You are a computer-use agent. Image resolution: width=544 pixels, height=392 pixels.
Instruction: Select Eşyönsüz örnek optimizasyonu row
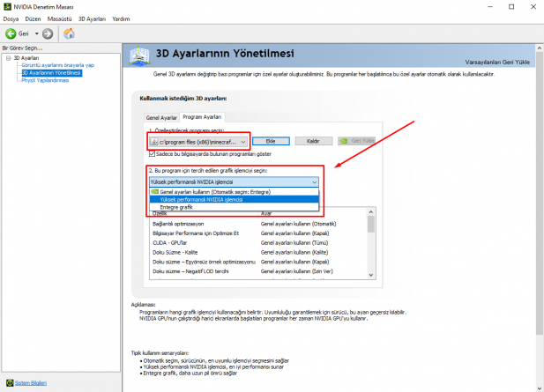click(x=258, y=262)
